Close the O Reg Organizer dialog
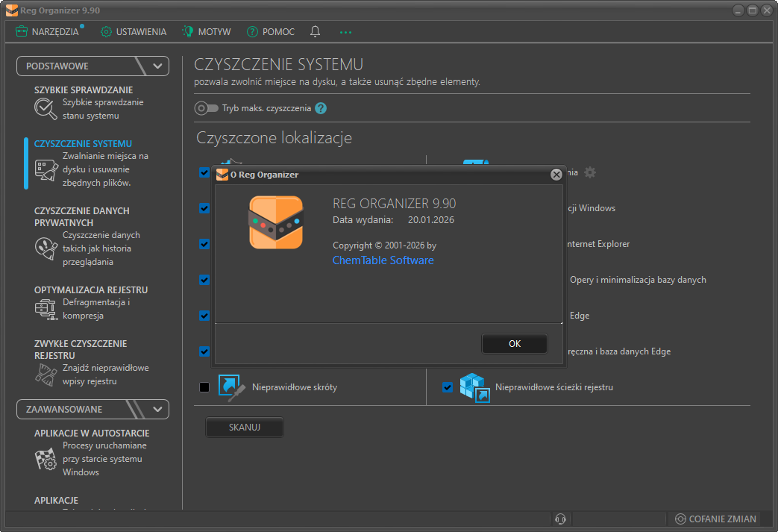Viewport: 778px width, 532px height. click(x=556, y=174)
